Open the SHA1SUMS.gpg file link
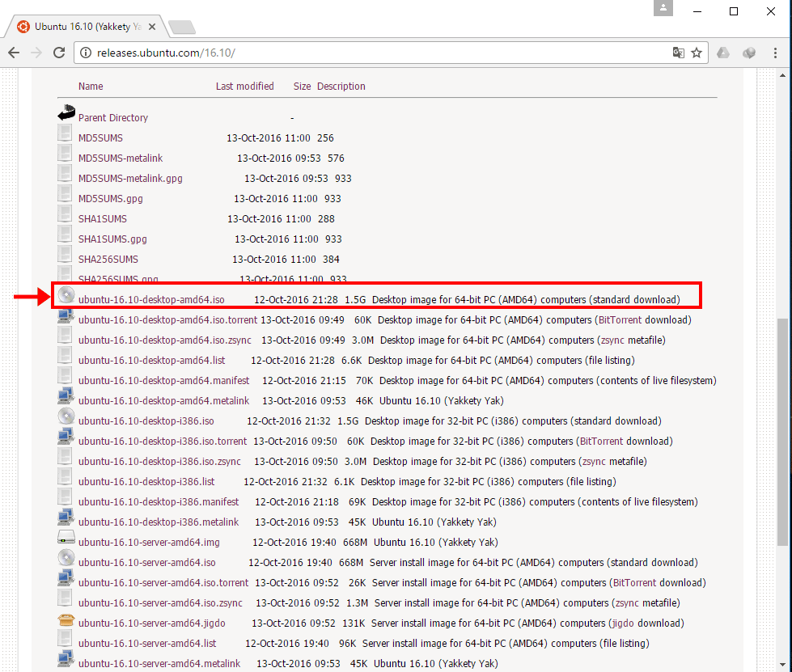Image resolution: width=792 pixels, height=672 pixels. [x=112, y=239]
